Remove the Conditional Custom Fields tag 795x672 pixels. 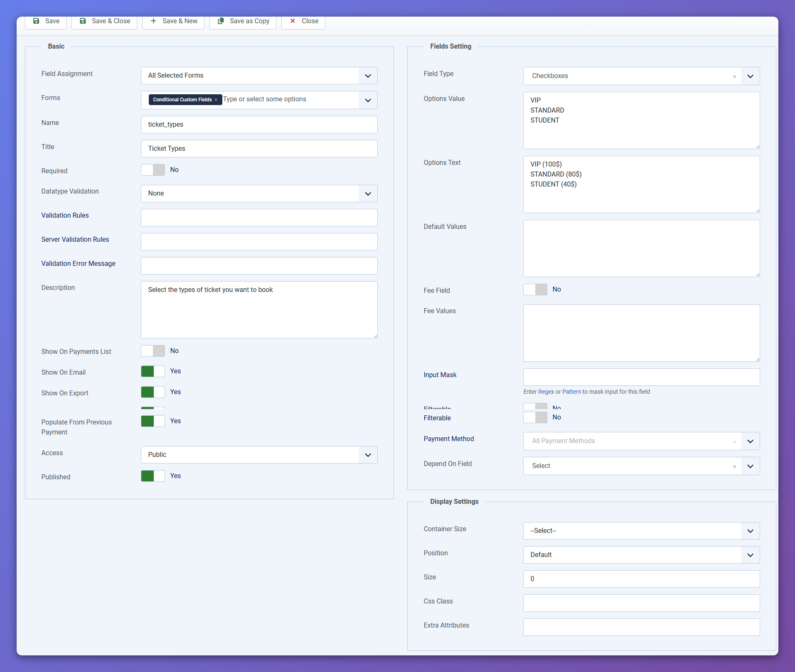pos(216,100)
